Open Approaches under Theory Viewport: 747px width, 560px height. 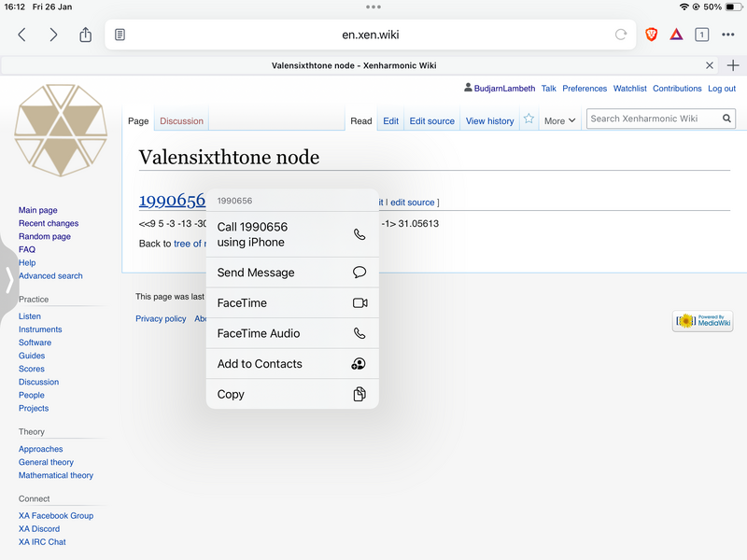tap(40, 449)
